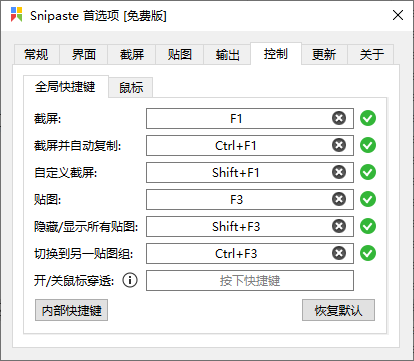This screenshot has height=361, width=414.
Task: Focus the shortcut field showing Shift+F3
Action: [x=250, y=226]
